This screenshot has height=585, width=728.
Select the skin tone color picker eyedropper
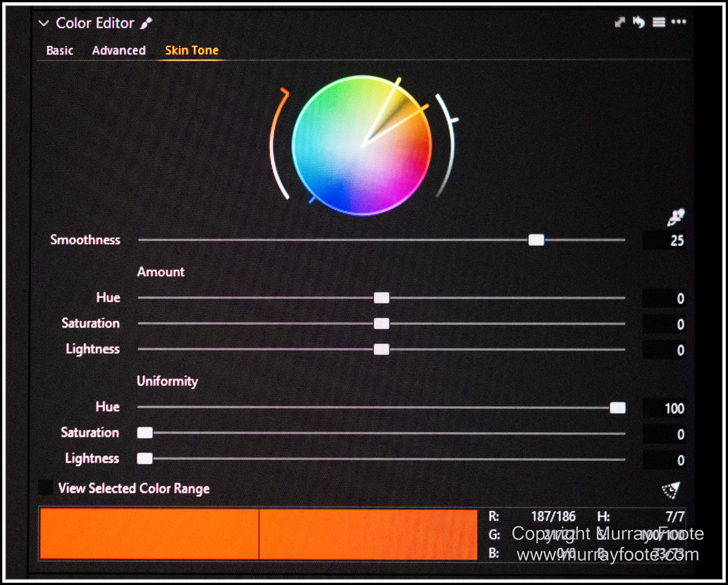676,218
